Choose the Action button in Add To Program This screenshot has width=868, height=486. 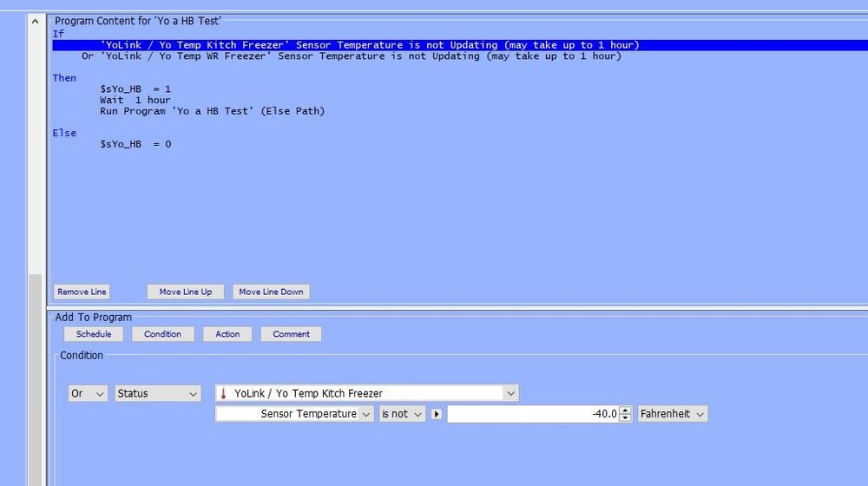[227, 334]
